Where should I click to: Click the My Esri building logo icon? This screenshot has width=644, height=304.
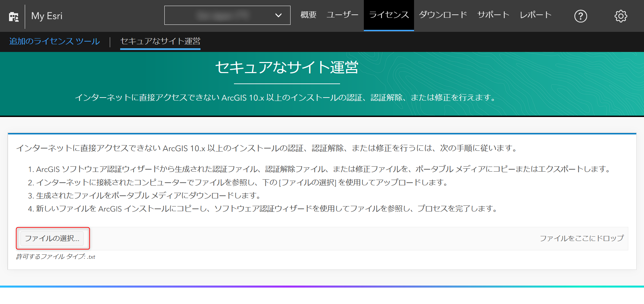[x=14, y=16]
